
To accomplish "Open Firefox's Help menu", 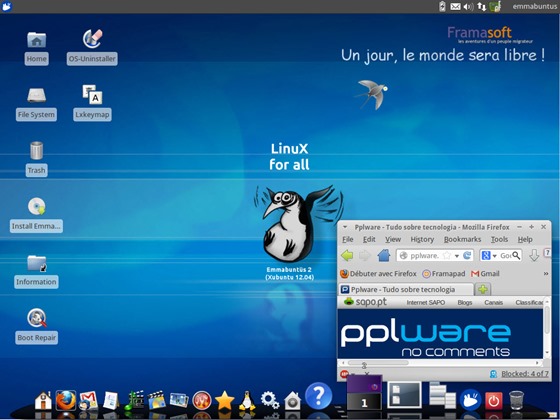I will click(525, 239).
